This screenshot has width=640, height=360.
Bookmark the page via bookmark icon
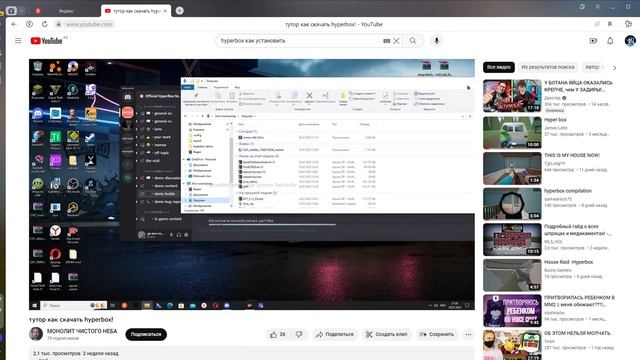pos(610,24)
